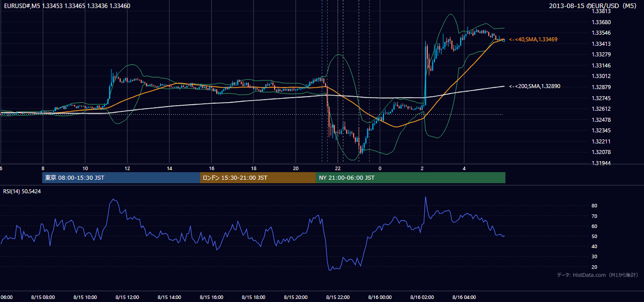Click the orange 40 SMA label 1.33469
Screen dimensions: 644x302
[533, 39]
